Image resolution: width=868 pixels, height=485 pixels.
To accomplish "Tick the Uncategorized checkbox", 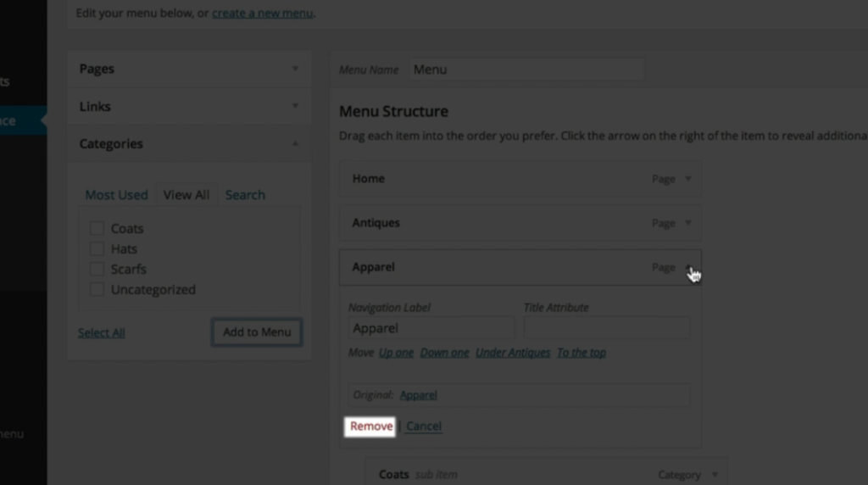I will pyautogui.click(x=97, y=290).
